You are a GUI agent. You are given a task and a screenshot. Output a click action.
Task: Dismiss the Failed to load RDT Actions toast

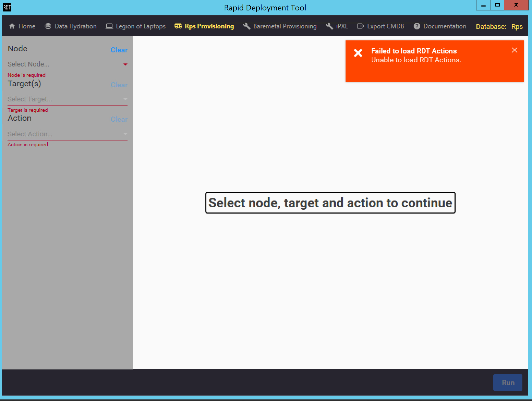[514, 50]
